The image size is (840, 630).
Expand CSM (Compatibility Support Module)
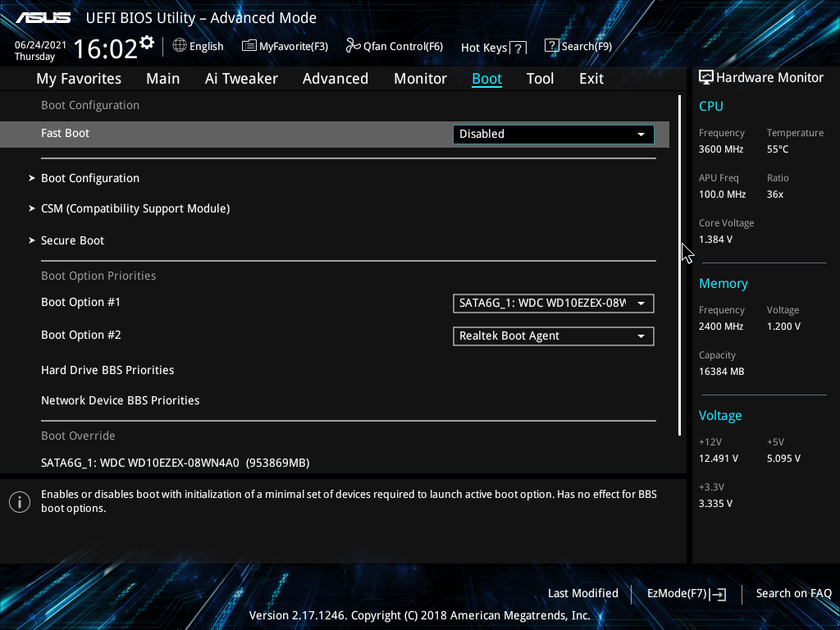pyautogui.click(x=135, y=208)
